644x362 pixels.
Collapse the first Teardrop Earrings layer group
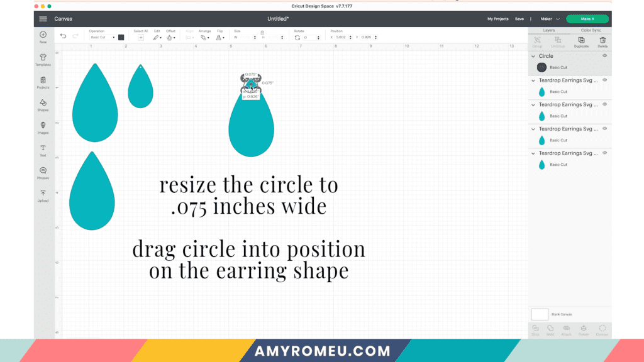[533, 80]
